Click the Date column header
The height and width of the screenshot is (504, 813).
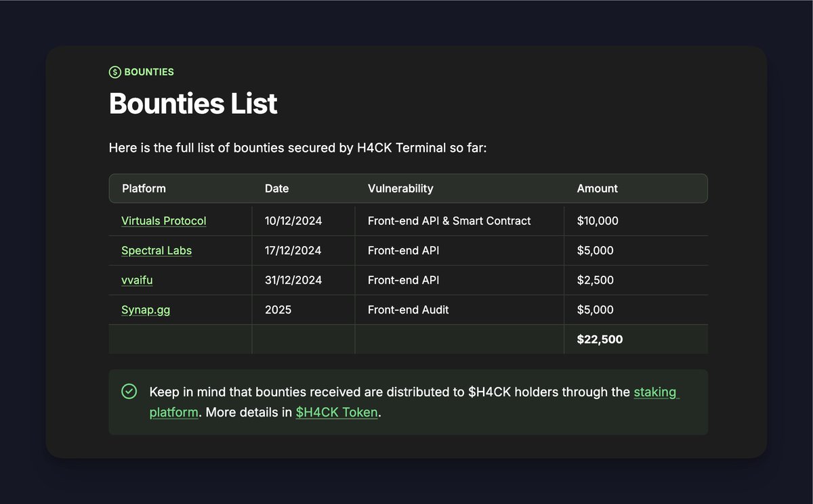click(276, 188)
